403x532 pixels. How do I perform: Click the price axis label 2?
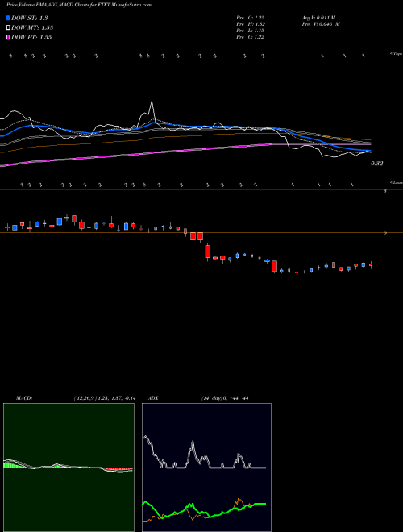click(385, 234)
